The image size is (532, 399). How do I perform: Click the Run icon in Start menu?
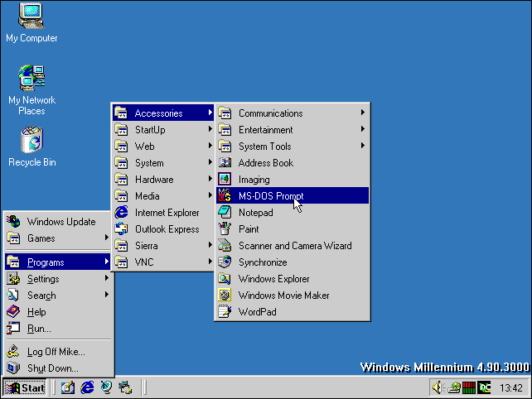coord(13,328)
